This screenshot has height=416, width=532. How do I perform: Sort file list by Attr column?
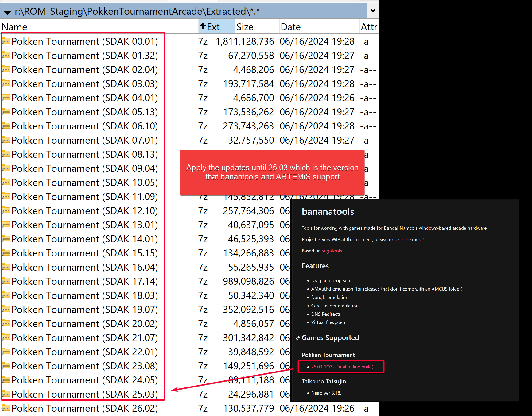(369, 27)
